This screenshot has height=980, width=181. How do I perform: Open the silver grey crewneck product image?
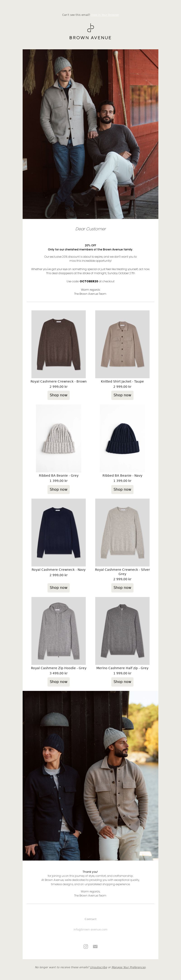tap(122, 532)
